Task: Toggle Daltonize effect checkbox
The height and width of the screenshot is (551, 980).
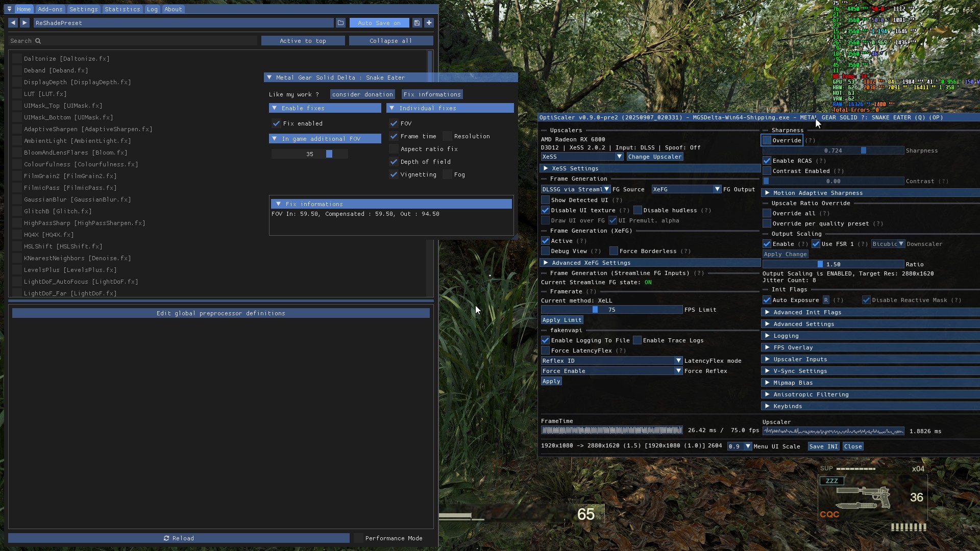Action: tap(17, 59)
